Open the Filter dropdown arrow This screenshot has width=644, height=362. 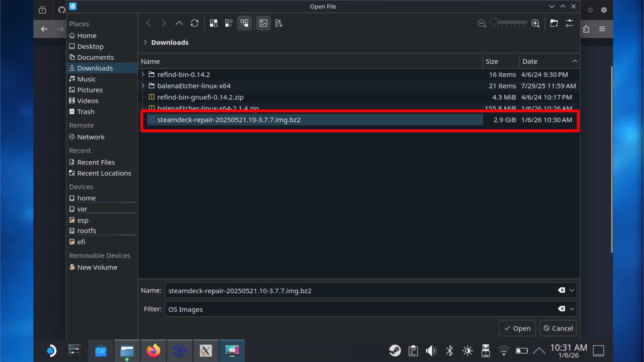click(572, 309)
